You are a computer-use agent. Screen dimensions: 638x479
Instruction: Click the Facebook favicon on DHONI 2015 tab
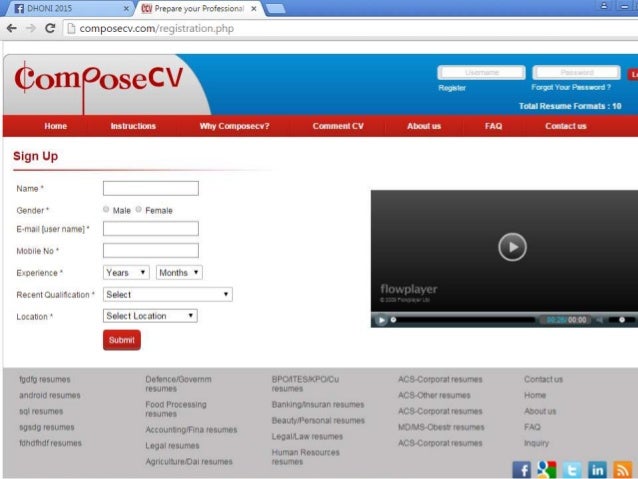19,8
